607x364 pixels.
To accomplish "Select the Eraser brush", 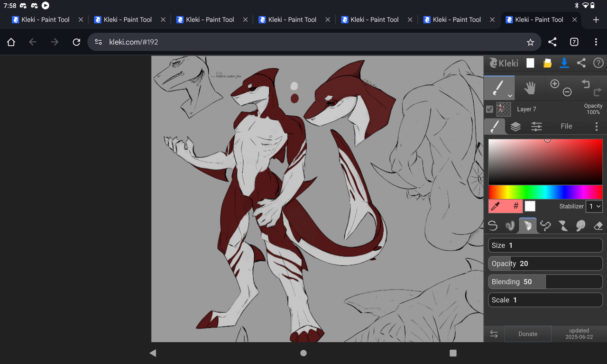I will [598, 226].
